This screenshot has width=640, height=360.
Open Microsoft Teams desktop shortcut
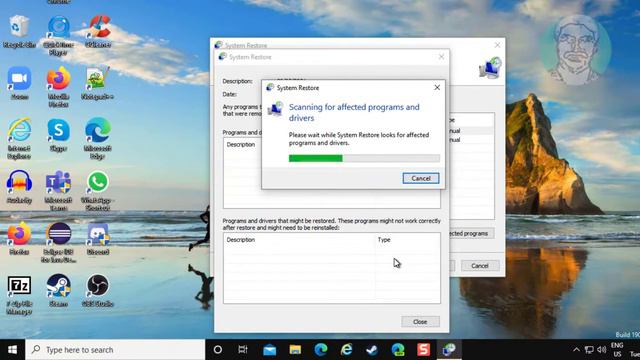pyautogui.click(x=58, y=191)
